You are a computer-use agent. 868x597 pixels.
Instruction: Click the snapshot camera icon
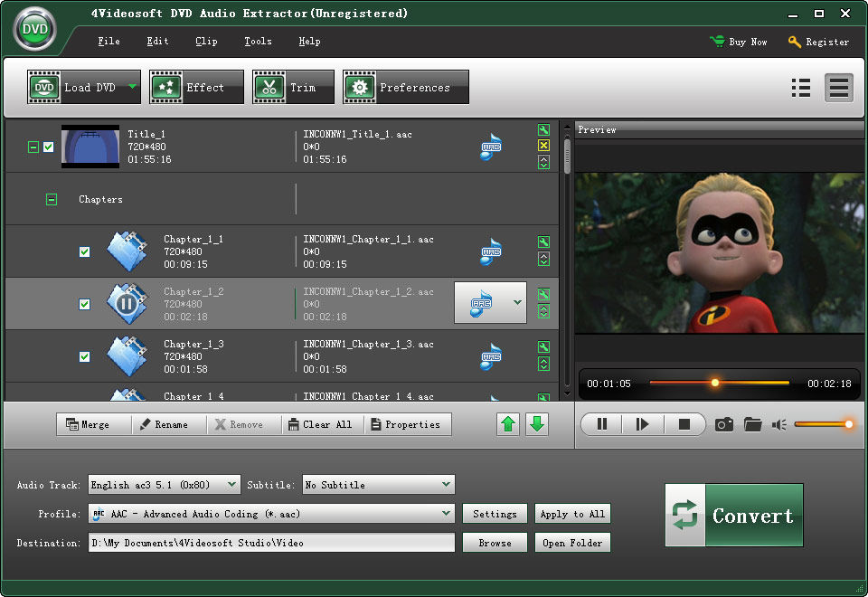pos(723,424)
